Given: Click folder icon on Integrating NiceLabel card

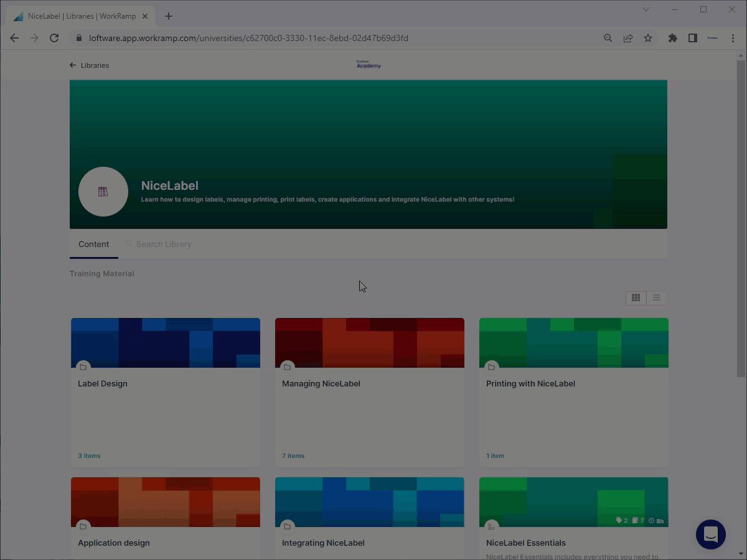Looking at the screenshot, I should (x=287, y=526).
